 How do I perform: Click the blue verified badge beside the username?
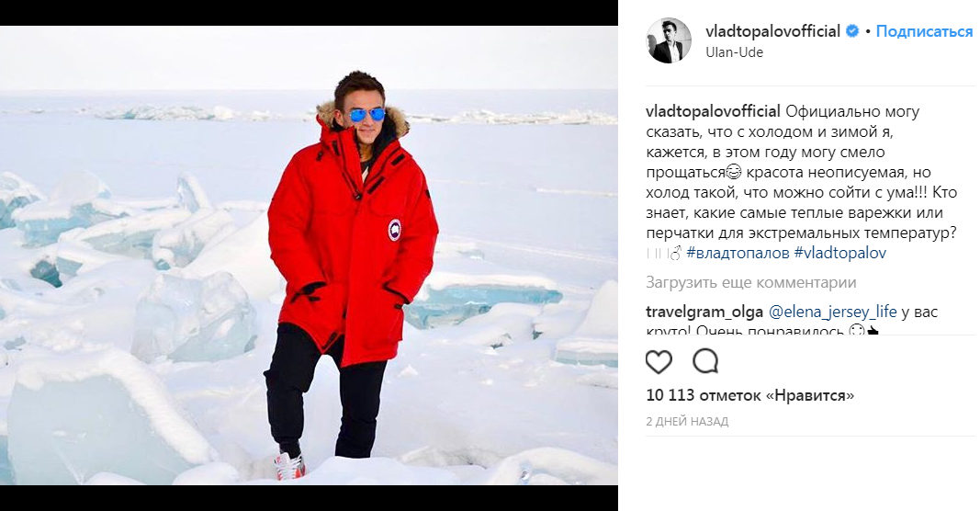pos(852,31)
